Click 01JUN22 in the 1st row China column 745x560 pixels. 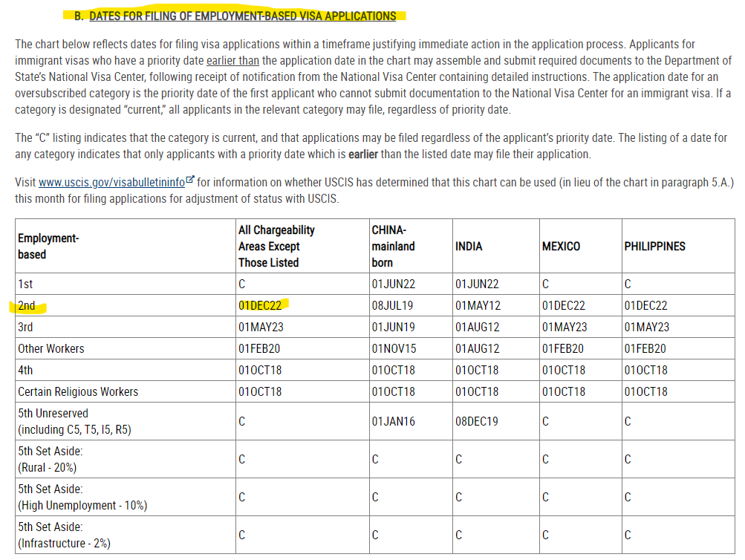tap(394, 284)
